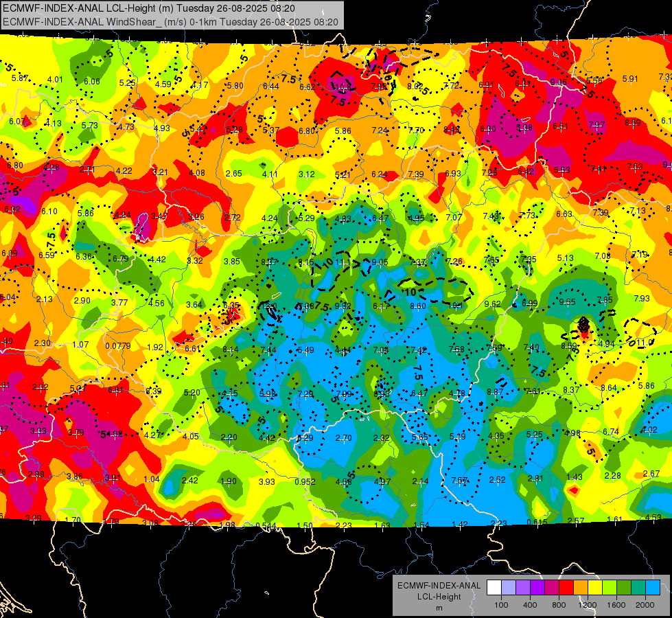Click the legend tick label 100

click(501, 605)
